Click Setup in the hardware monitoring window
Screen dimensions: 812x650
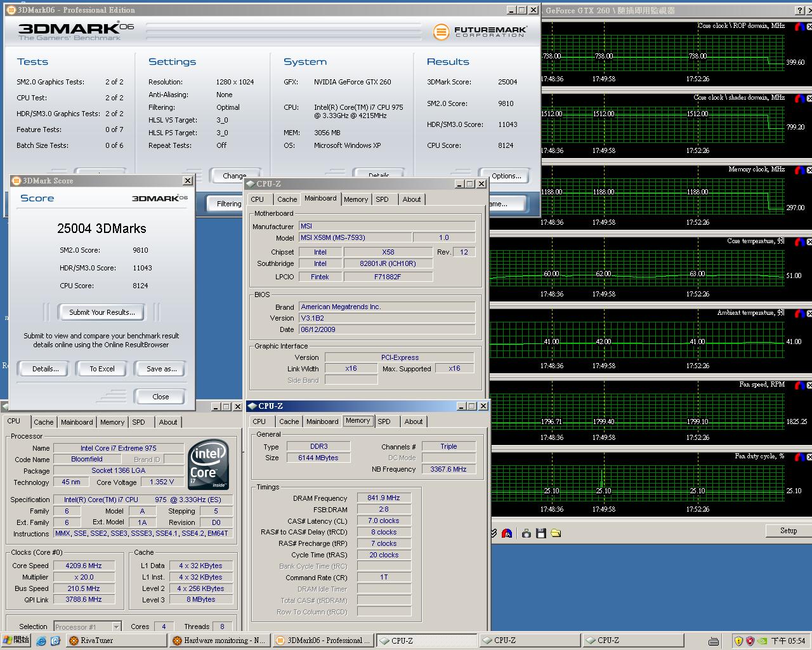coord(789,531)
